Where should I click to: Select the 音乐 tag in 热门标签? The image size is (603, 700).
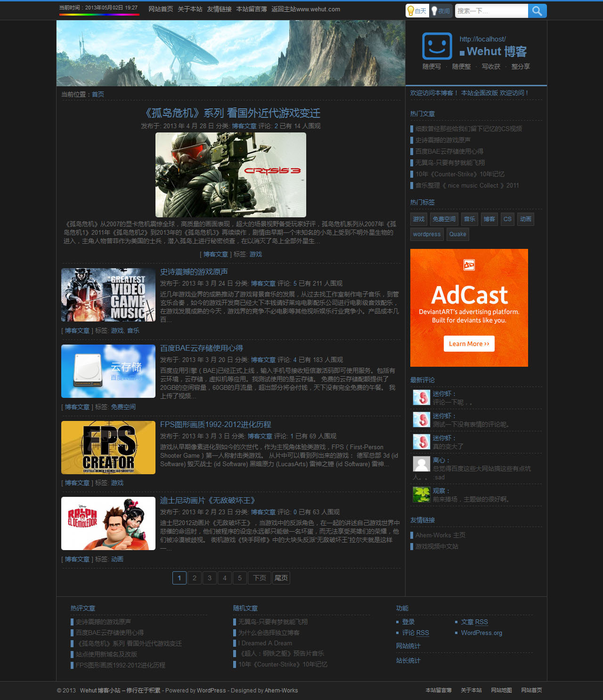click(x=470, y=219)
